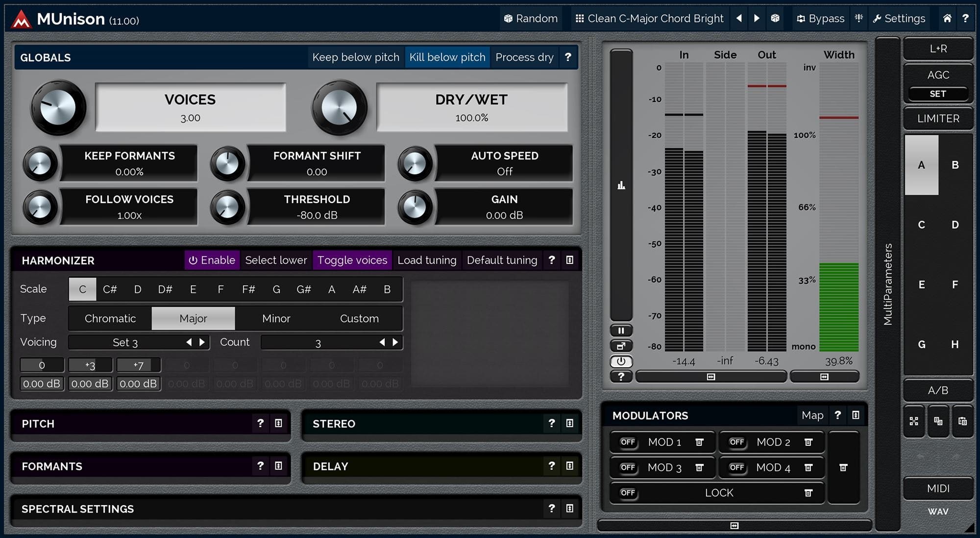Screen dimensions: 980x538
Task: Go to next preset arrow
Action: [757, 19]
